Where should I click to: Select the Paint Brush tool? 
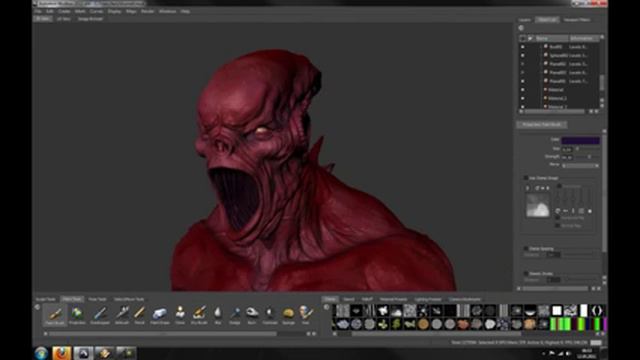[x=55, y=315]
